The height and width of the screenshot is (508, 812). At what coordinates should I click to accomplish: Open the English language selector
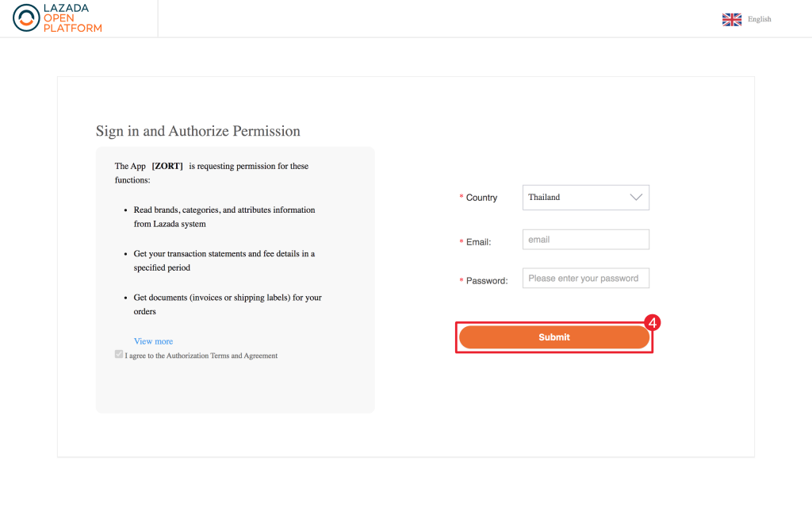point(759,19)
